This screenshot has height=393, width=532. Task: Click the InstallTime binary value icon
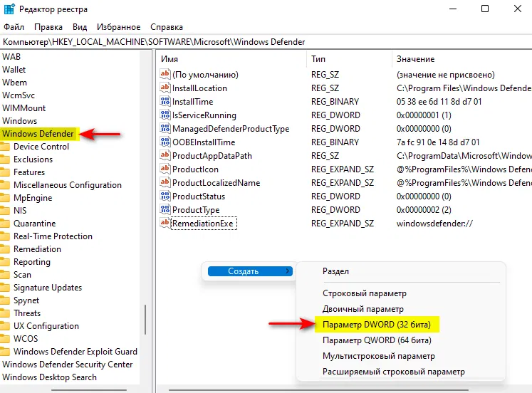coord(165,101)
